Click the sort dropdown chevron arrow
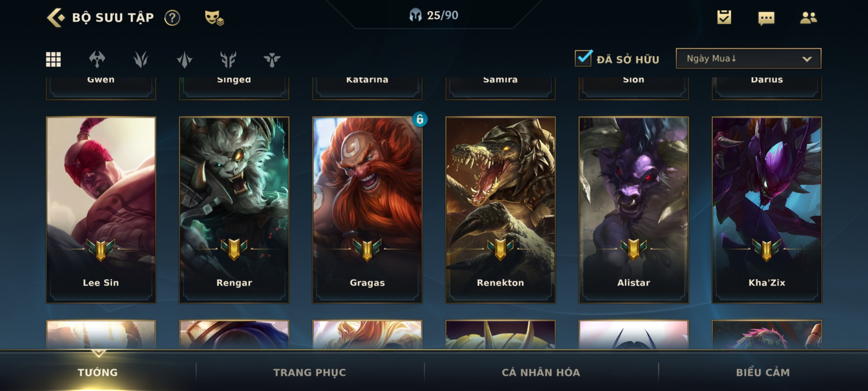 click(x=807, y=59)
